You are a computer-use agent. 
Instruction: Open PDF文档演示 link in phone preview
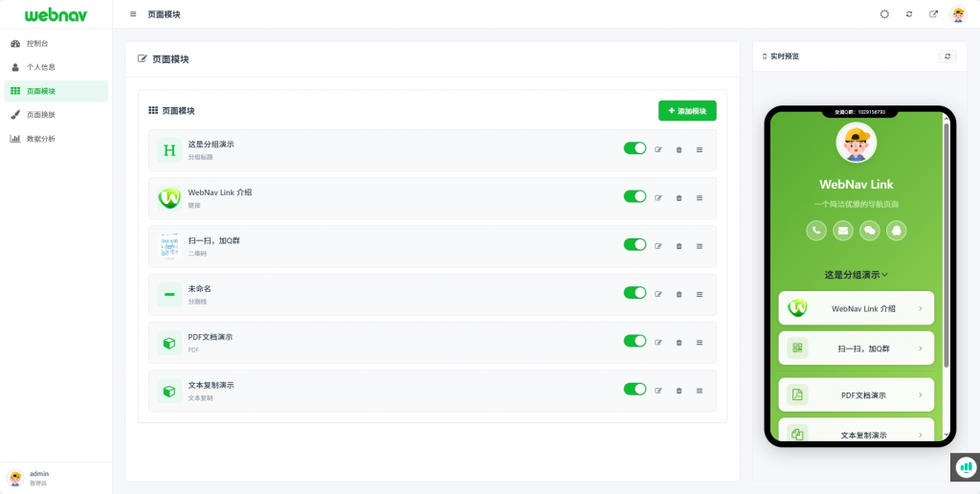[x=857, y=394]
